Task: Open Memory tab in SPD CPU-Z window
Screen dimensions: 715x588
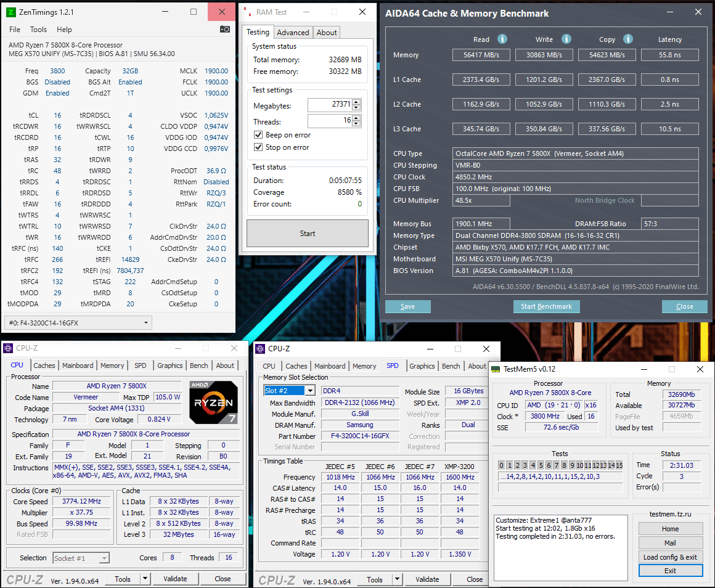Action: (x=364, y=366)
